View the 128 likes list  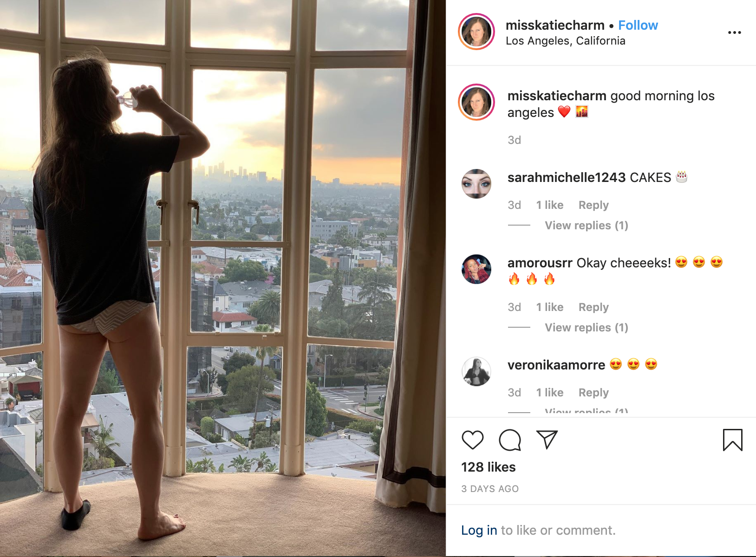[488, 467]
